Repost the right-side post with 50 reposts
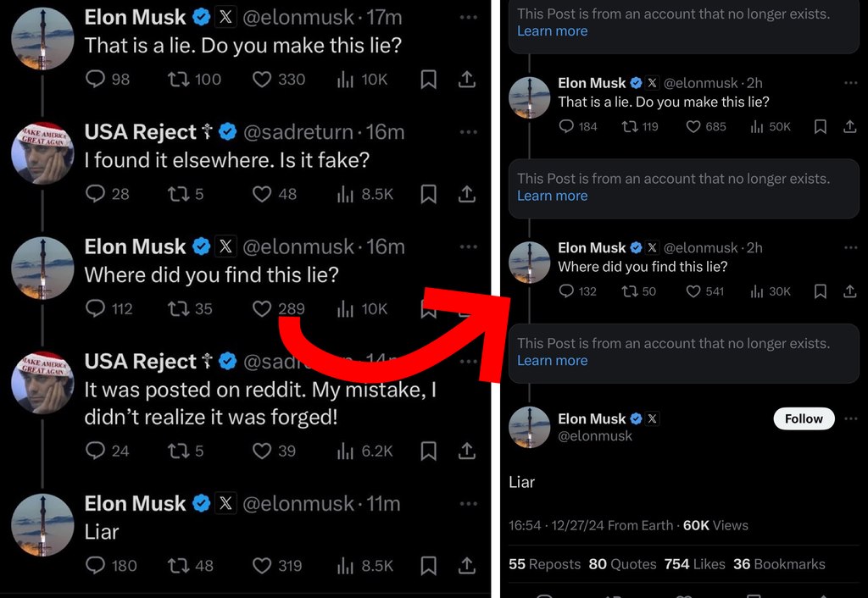 click(x=628, y=291)
